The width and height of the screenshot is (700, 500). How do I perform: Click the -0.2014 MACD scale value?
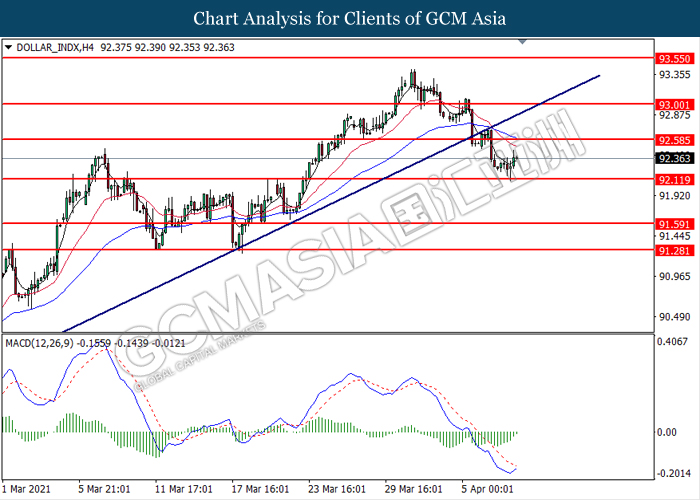point(674,473)
